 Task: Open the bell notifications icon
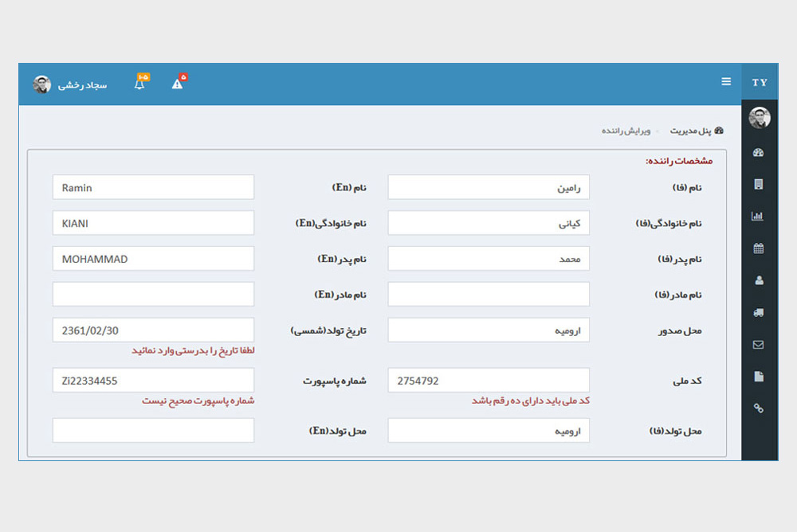[140, 82]
